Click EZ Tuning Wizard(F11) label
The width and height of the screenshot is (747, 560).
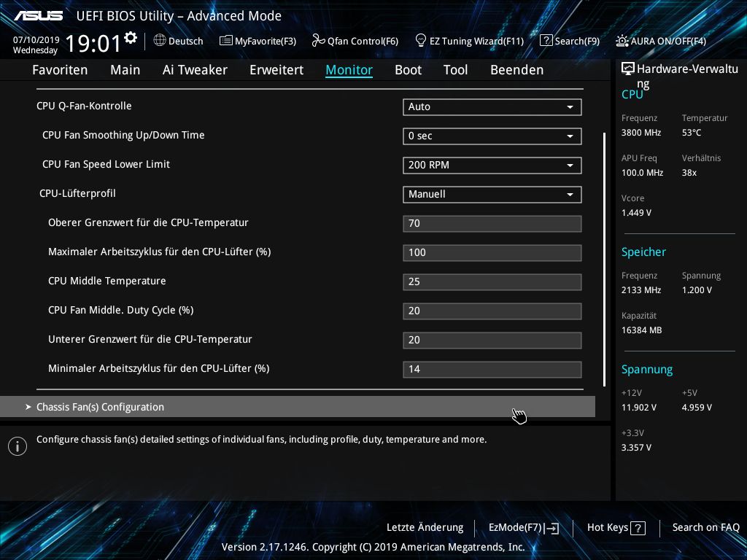(x=476, y=42)
